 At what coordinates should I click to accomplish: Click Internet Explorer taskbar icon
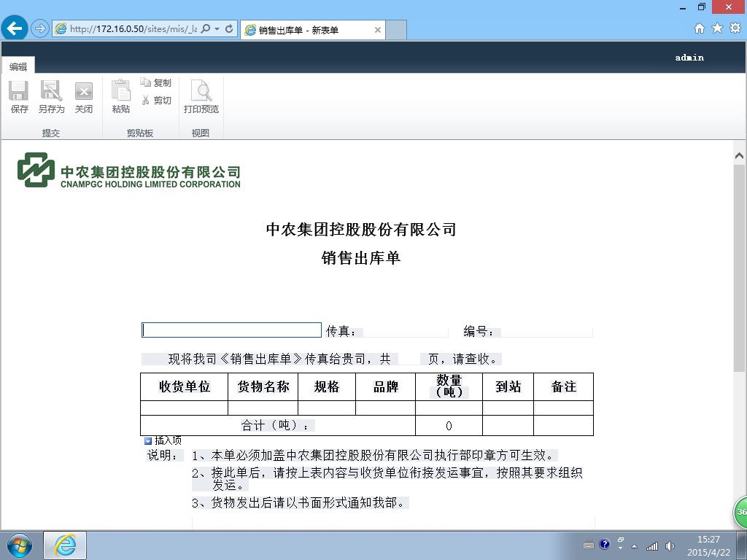65,545
